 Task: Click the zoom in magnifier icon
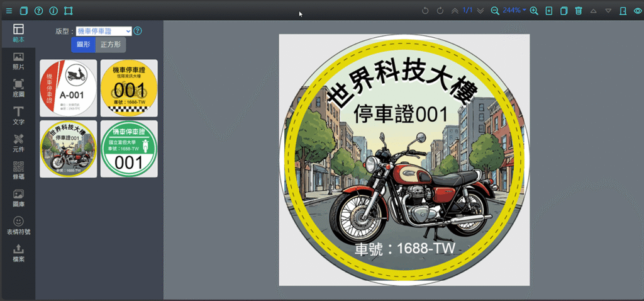pyautogui.click(x=534, y=11)
